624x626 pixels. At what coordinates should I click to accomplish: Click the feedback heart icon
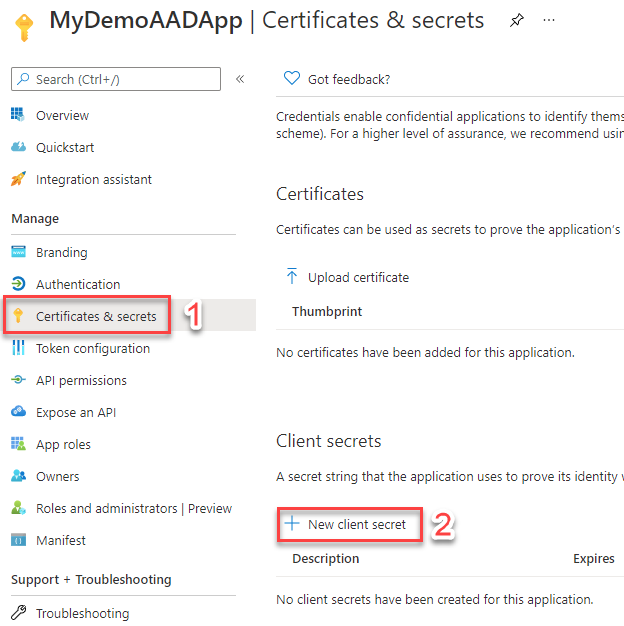pyautogui.click(x=292, y=78)
